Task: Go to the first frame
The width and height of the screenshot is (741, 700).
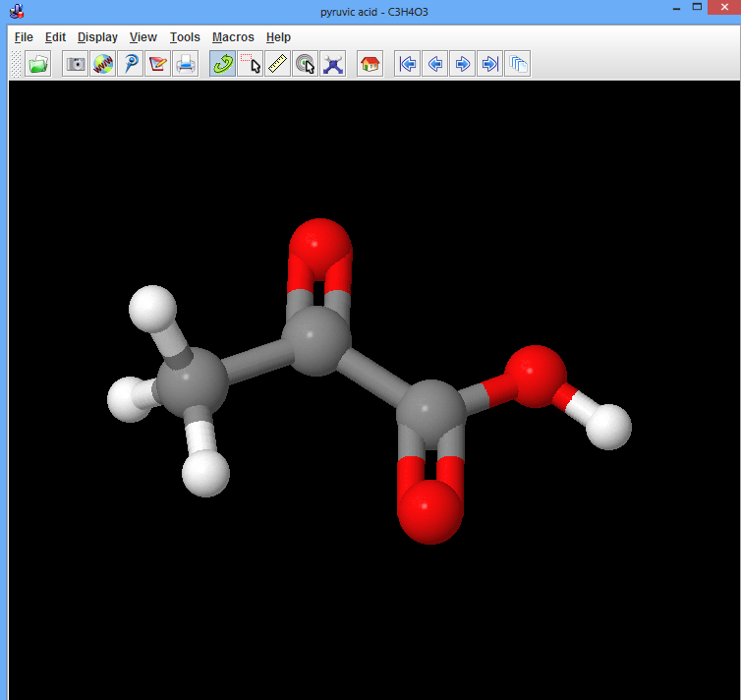Action: point(408,65)
